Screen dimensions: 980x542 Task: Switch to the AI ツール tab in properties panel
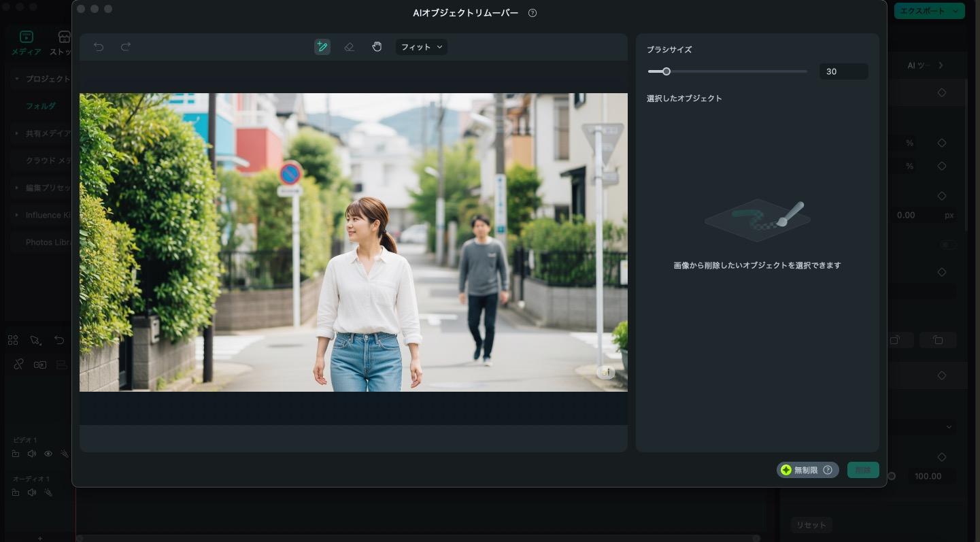coord(919,65)
